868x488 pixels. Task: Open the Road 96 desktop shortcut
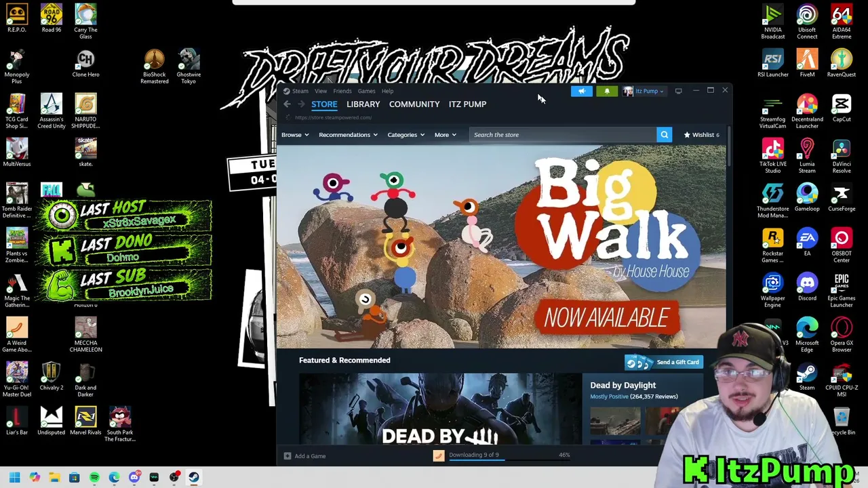(x=52, y=18)
